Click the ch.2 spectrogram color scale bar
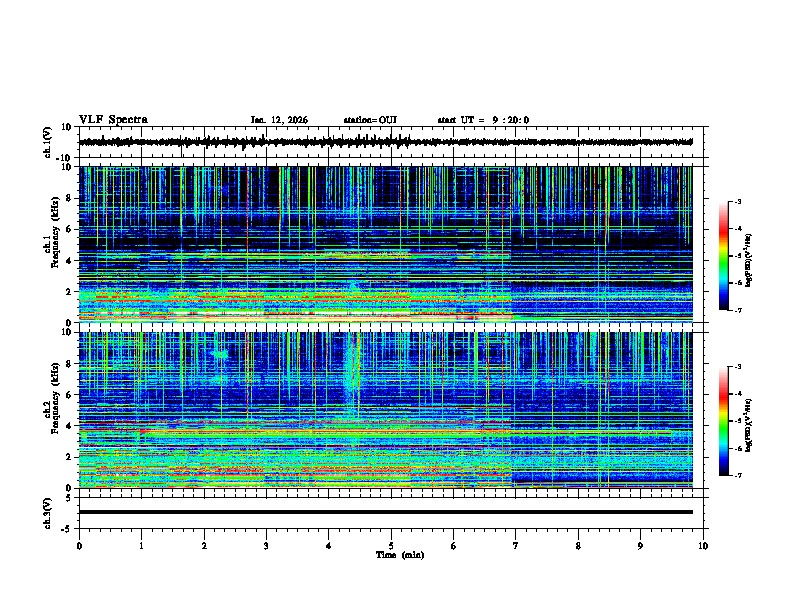 click(724, 421)
